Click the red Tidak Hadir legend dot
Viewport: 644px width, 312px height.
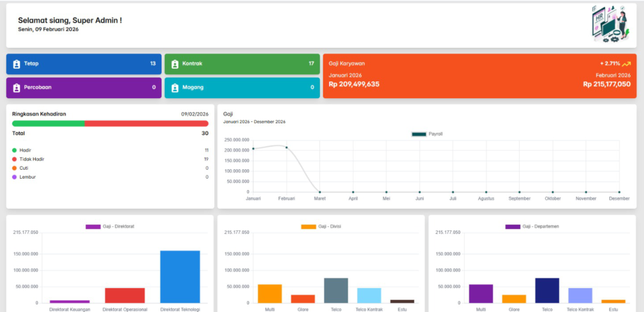(14, 159)
